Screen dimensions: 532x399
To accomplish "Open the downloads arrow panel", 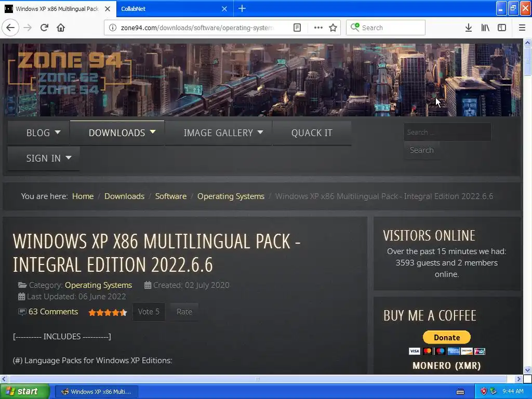I will tap(468, 28).
